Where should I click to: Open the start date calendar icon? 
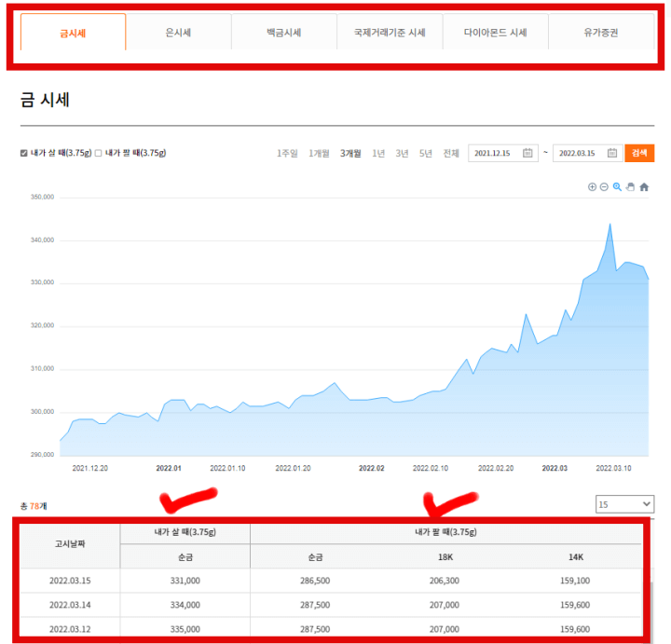tap(527, 153)
